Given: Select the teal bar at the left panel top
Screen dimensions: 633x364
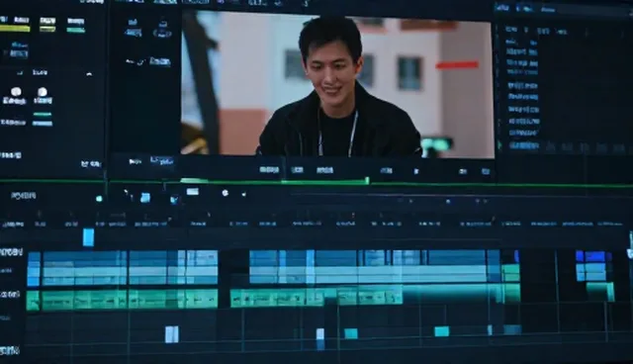Looking at the screenshot, I should point(76,30).
